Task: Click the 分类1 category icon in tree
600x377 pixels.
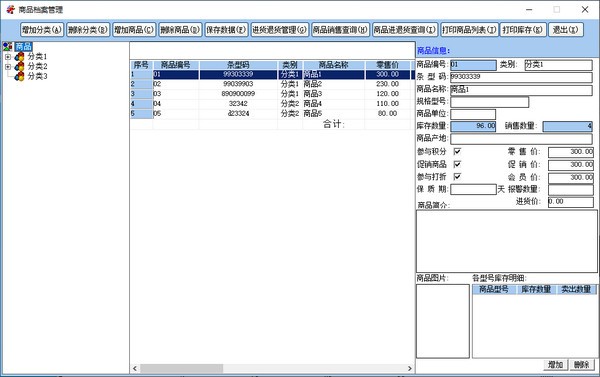Action: tap(19, 57)
